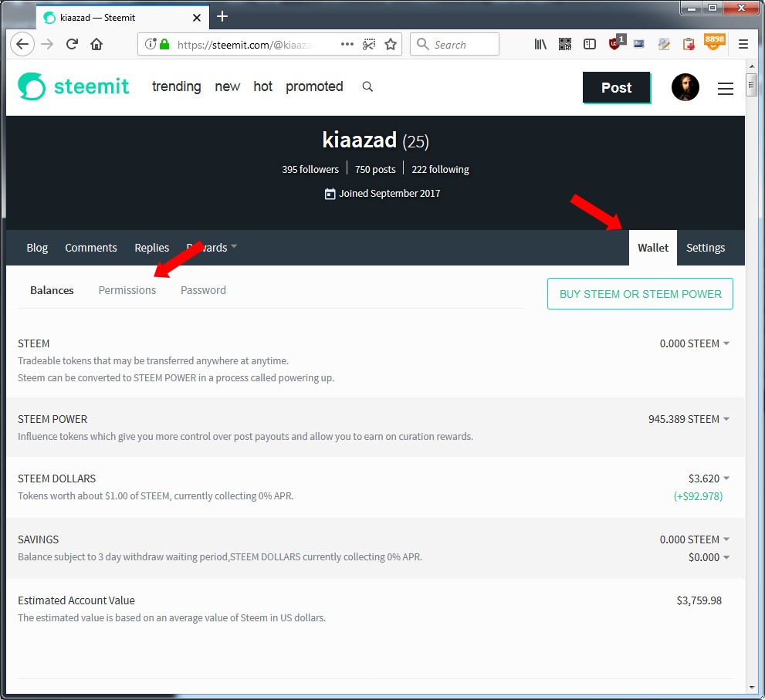Toggle the sidebar view icon
Viewport: 765px width, 700px height.
point(589,45)
